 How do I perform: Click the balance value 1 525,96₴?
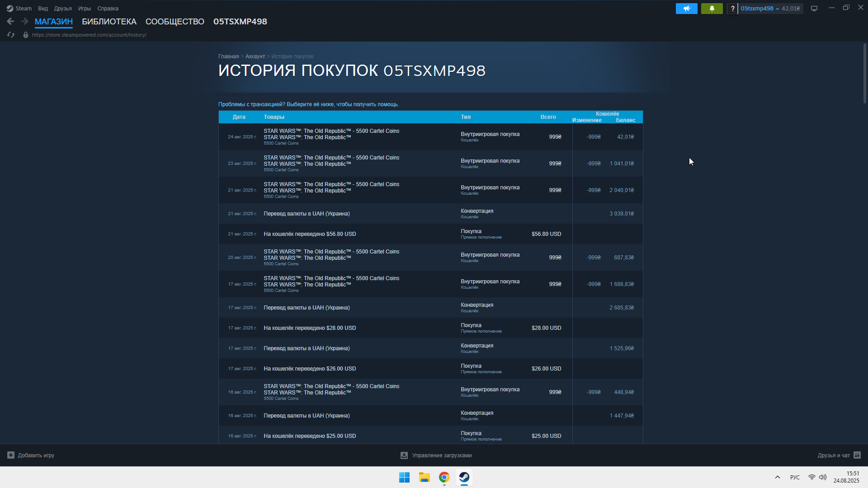tap(622, 348)
